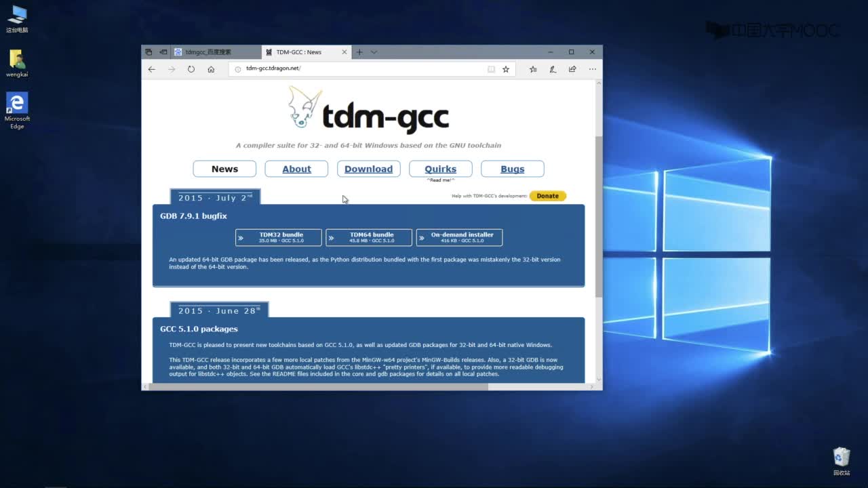Screen dimensions: 868x488
Task: Select the wengkai folder on desktop
Action: [17, 63]
